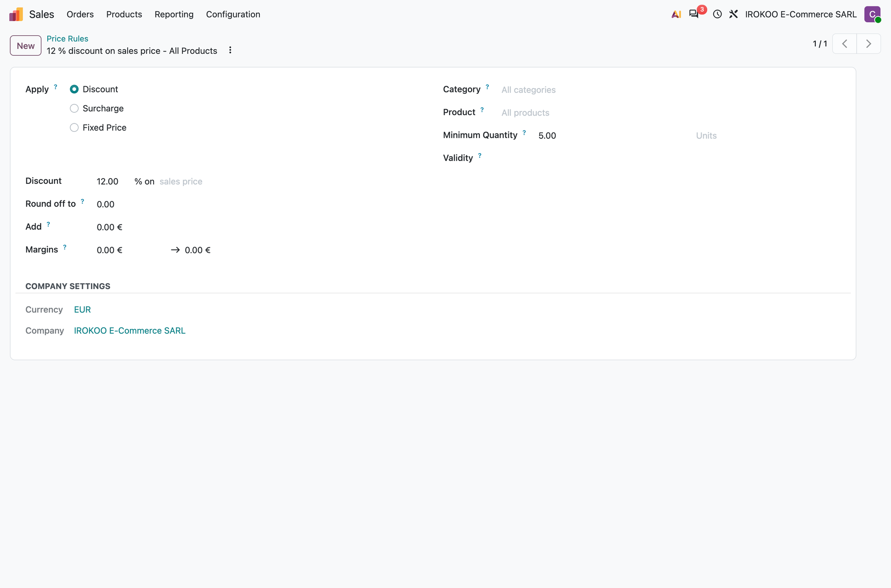Go to the previous record arrow
The image size is (891, 588).
click(x=845, y=44)
